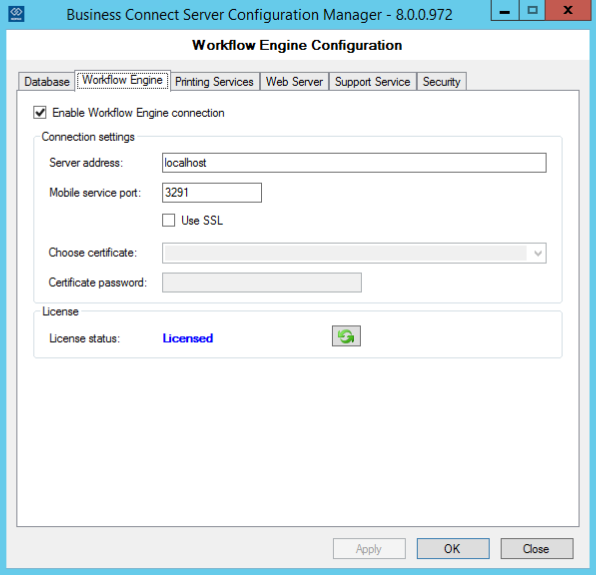Select the Workflow Engine tab
Viewport: 596px width, 575px height.
(x=122, y=80)
